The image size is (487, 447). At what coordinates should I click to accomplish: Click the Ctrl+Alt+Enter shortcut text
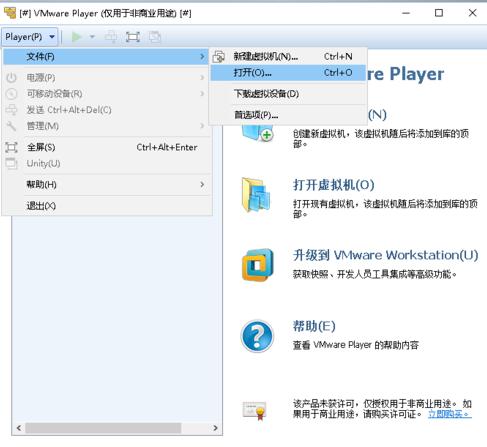[167, 147]
